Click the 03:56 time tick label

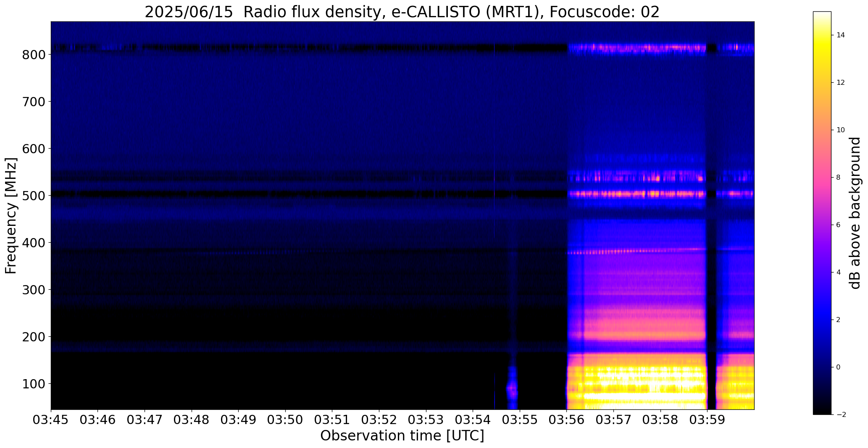(x=567, y=420)
